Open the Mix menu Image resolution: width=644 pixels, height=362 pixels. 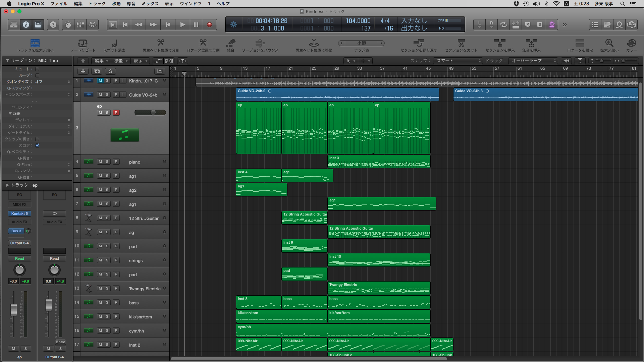(x=150, y=4)
